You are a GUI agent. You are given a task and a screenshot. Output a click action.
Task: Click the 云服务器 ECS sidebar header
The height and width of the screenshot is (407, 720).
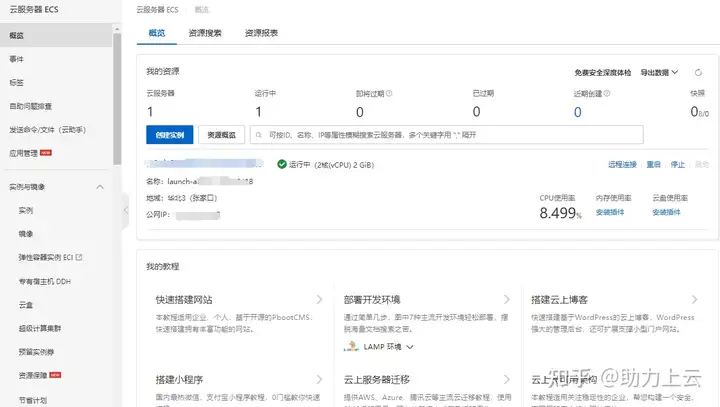(x=34, y=9)
